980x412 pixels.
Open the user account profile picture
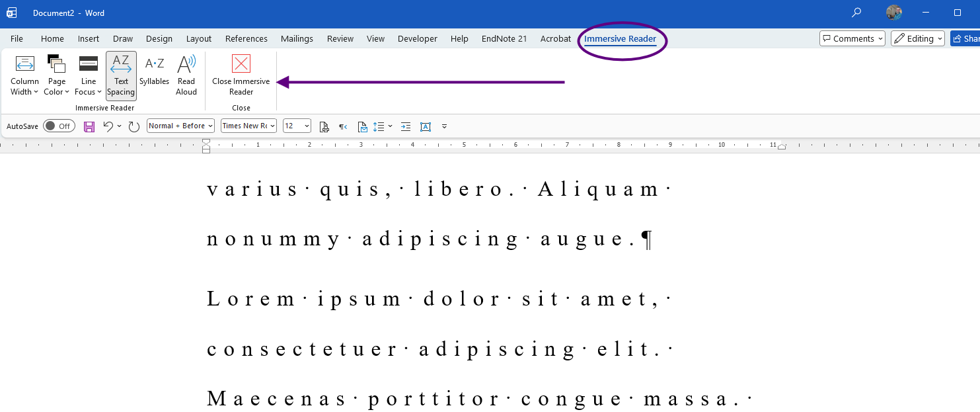pyautogui.click(x=894, y=12)
